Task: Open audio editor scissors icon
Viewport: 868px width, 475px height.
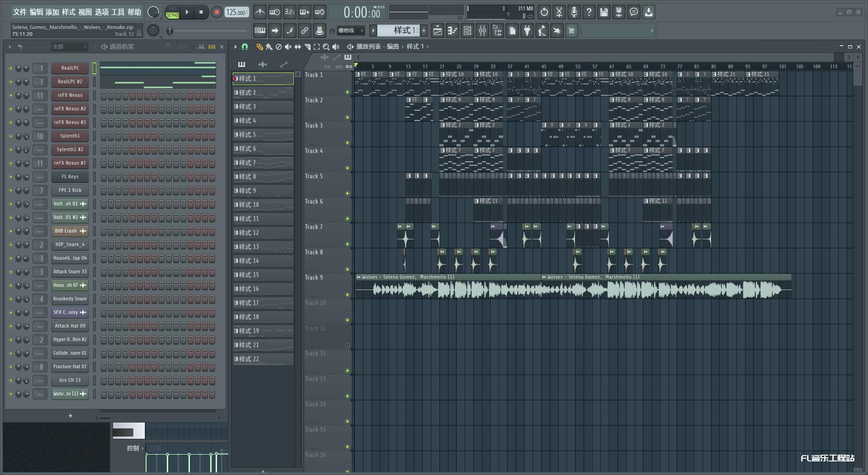Action: point(559,12)
